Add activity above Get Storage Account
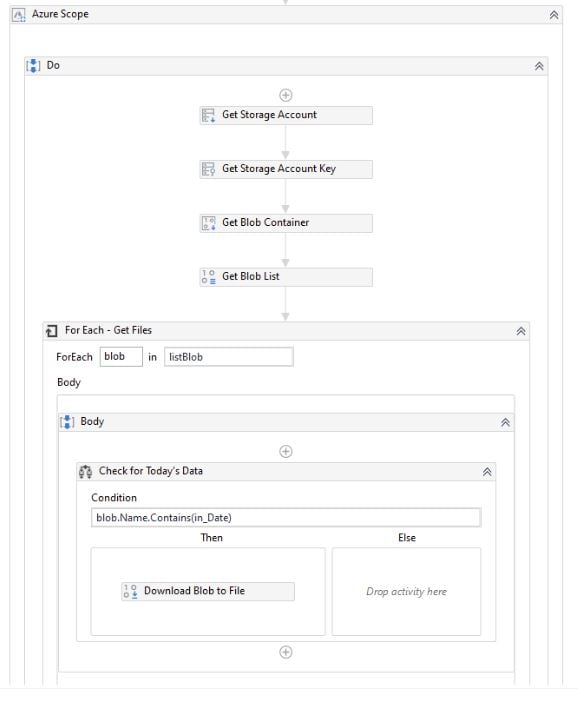Image resolution: width=578 pixels, height=702 pixels. [x=286, y=95]
